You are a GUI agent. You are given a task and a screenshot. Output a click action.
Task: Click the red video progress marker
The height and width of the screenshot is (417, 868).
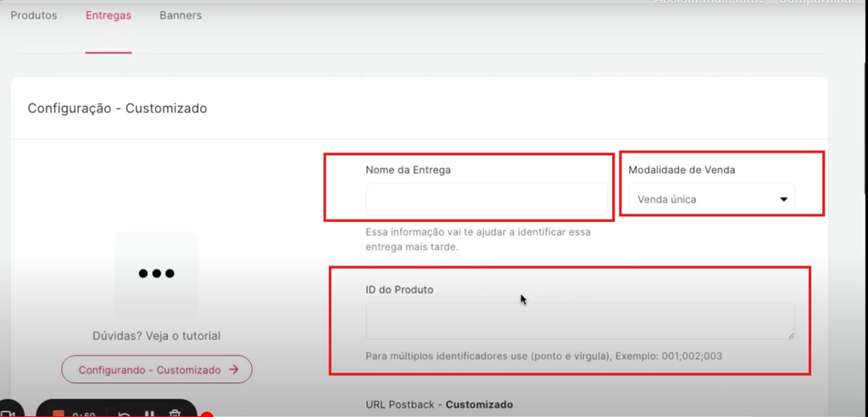[x=206, y=415]
